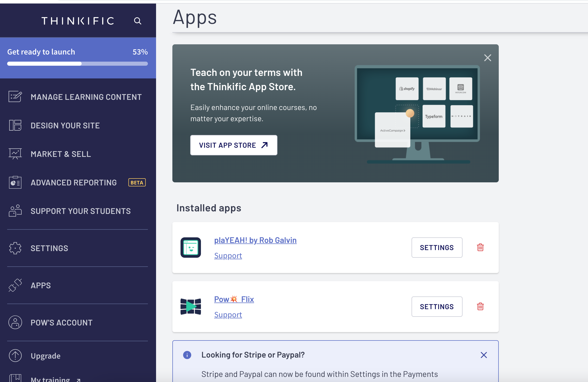Open Settings for Pow Flix app

437,307
